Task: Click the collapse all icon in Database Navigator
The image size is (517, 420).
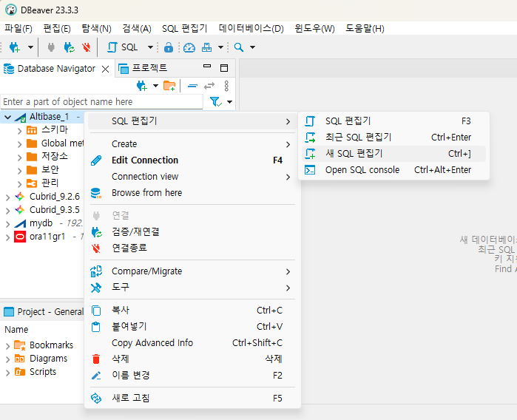Action: tap(192, 86)
